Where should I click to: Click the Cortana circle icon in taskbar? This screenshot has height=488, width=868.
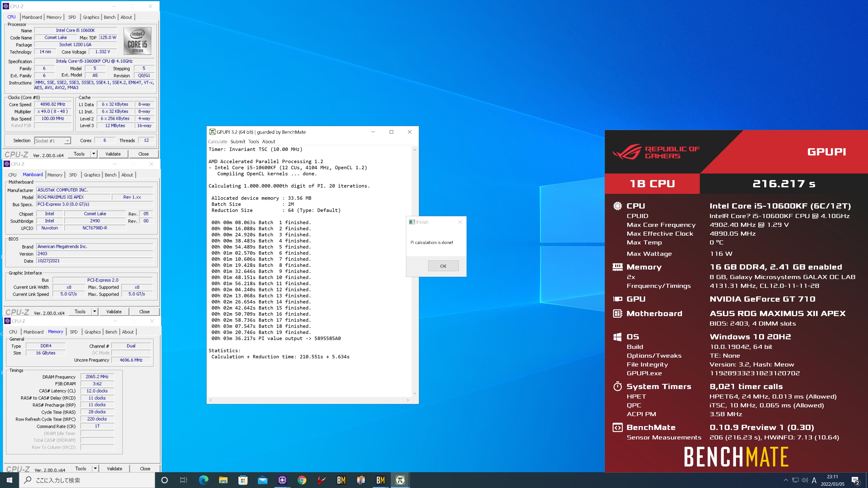tap(164, 480)
